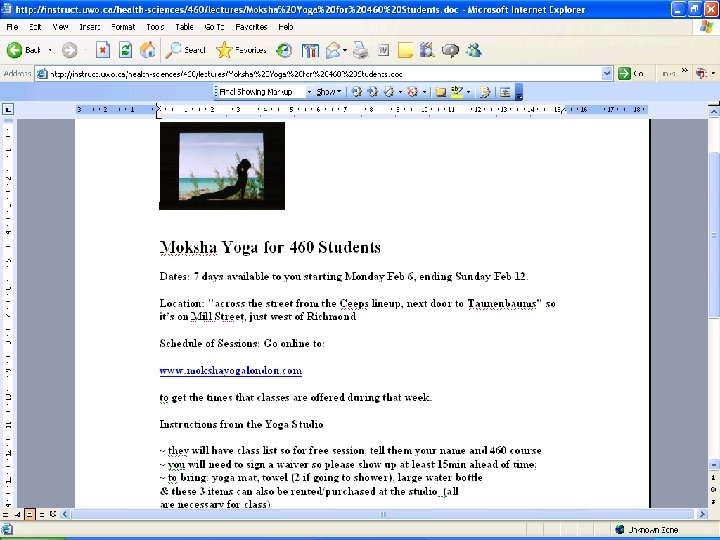The height and width of the screenshot is (540, 720).
Task: Go to the Home page icon
Action: [x=147, y=50]
